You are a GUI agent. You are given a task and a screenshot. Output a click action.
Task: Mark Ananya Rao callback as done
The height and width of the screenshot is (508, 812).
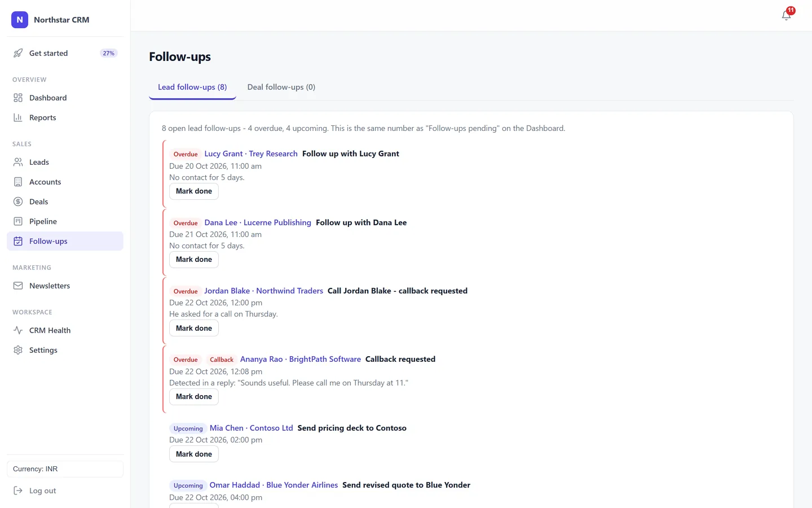pos(194,397)
